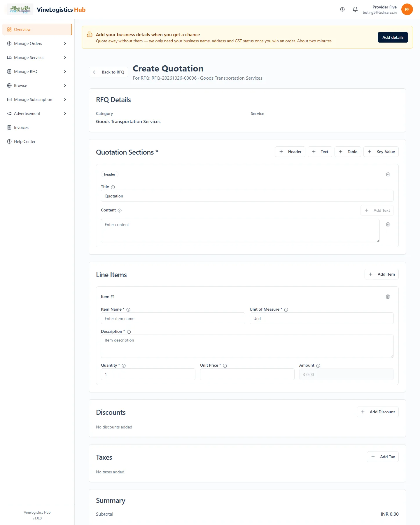Show info tooltip for Quantity
Image resolution: width=420 pixels, height=525 pixels.
click(124, 366)
